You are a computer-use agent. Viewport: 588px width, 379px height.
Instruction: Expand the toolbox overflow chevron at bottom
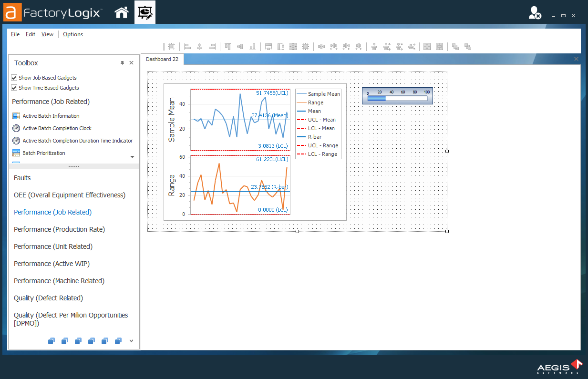click(x=131, y=340)
